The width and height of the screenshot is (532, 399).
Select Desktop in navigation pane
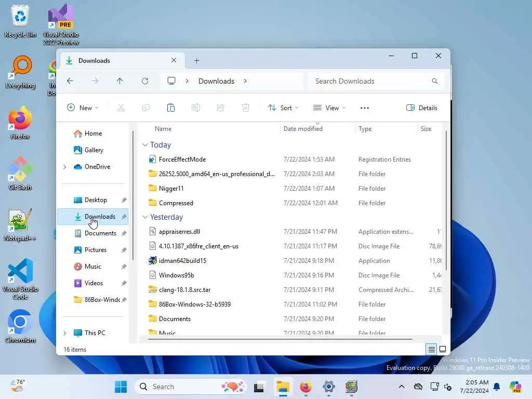coord(93,200)
